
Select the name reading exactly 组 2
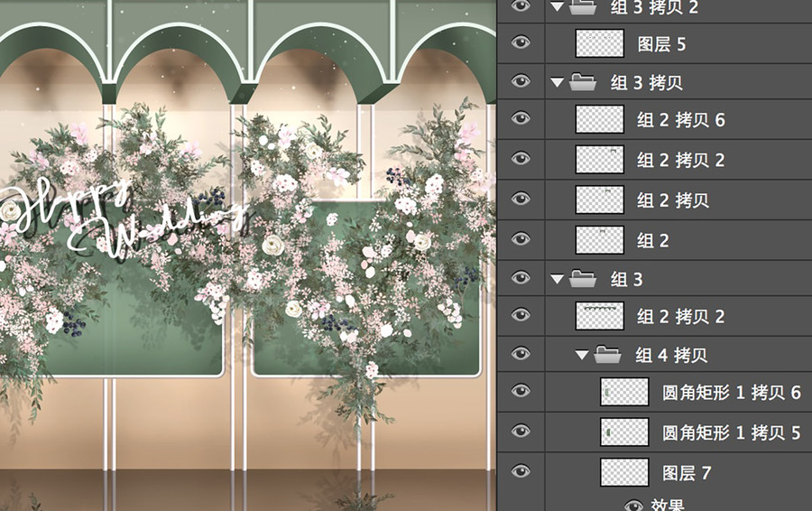pos(653,240)
